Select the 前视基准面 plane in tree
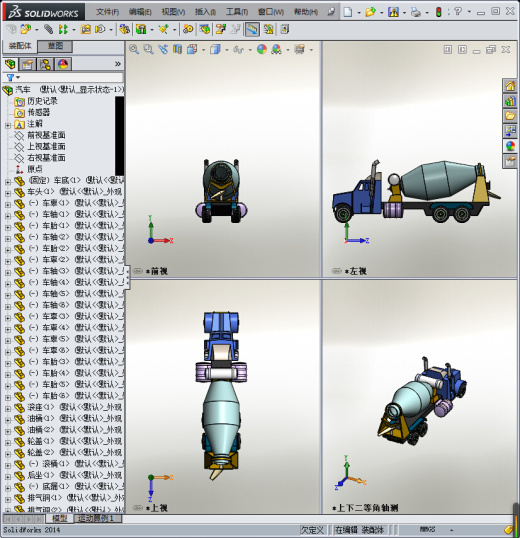The height and width of the screenshot is (538, 520). pyautogui.click(x=46, y=135)
